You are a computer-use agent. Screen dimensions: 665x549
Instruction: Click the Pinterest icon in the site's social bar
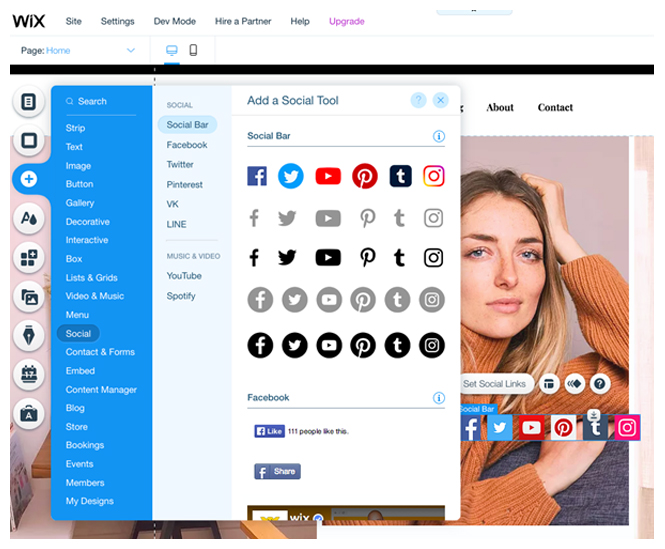pos(563,428)
